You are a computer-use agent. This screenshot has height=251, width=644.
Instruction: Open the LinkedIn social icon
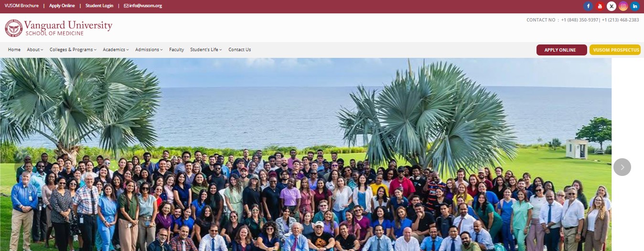click(x=635, y=6)
